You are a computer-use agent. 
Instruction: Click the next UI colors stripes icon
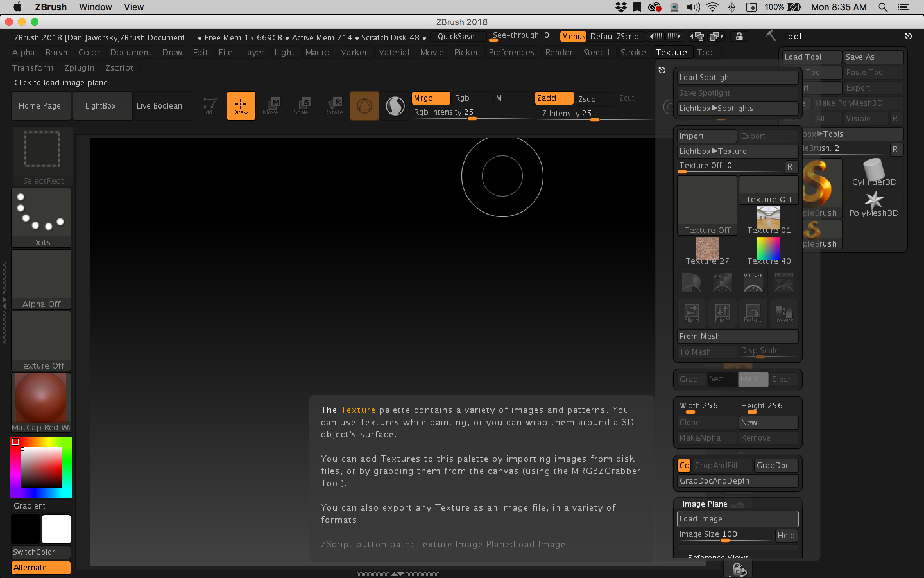click(674, 36)
